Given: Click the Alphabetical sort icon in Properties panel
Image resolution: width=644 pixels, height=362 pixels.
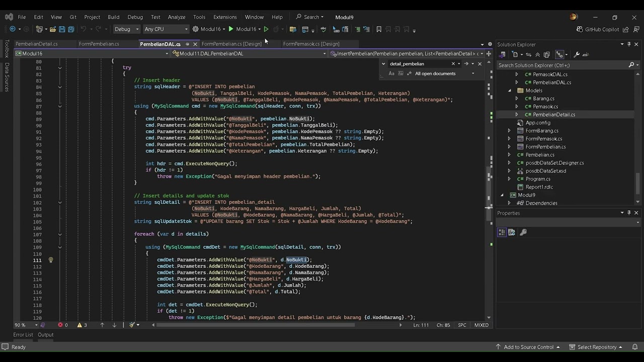Looking at the screenshot, I should (512, 232).
